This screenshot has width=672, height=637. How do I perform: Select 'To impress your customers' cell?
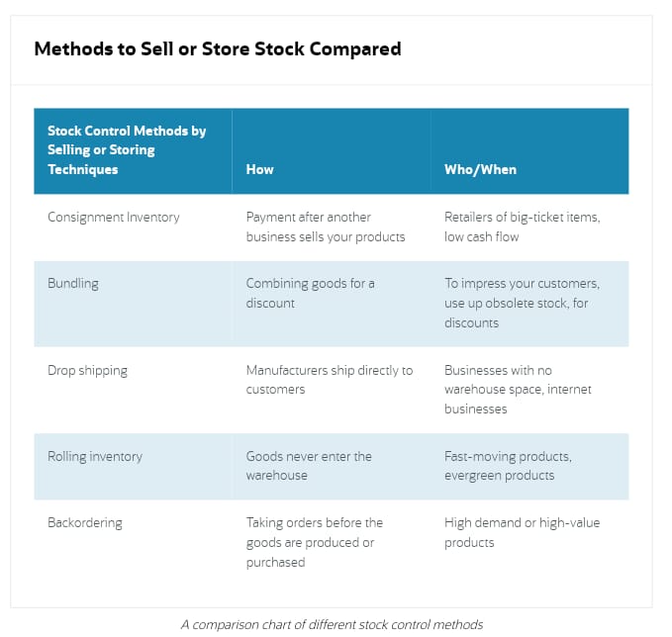(x=522, y=304)
